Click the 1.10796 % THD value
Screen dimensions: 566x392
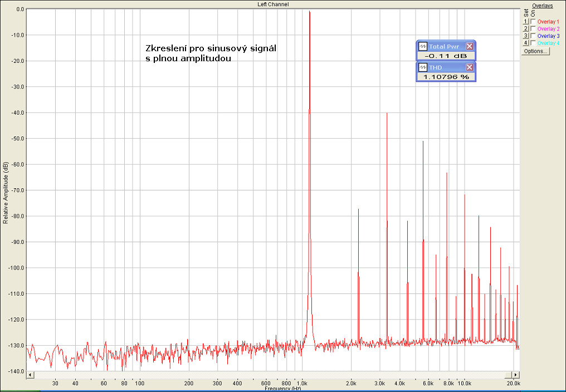point(446,77)
